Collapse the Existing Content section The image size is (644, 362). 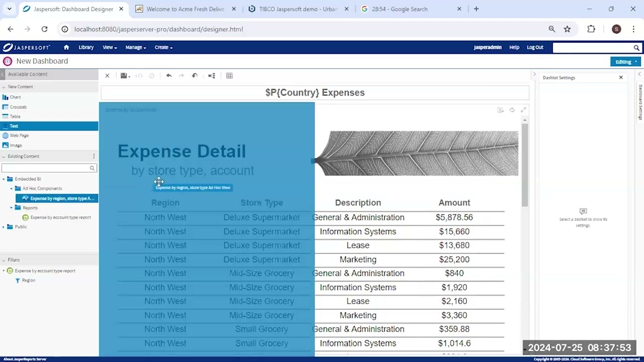click(4, 156)
